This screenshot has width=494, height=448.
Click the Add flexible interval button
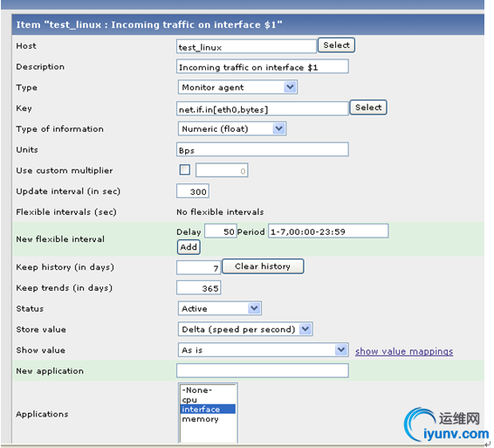pyautogui.click(x=189, y=247)
